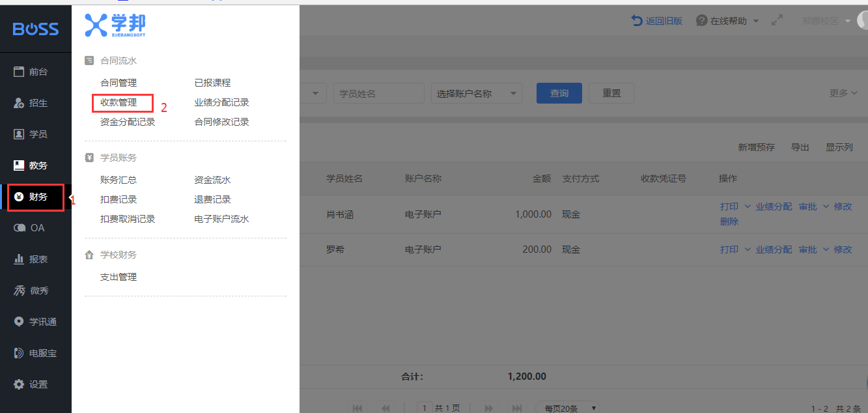Open the 学讯通 sidebar section
Image resolution: width=868 pixels, height=413 pixels.
coord(36,322)
